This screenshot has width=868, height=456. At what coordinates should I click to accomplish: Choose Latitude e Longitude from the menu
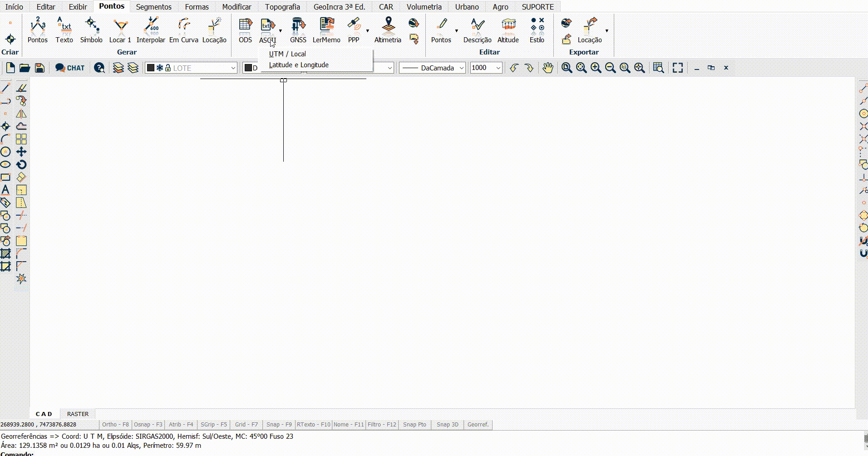pos(298,64)
